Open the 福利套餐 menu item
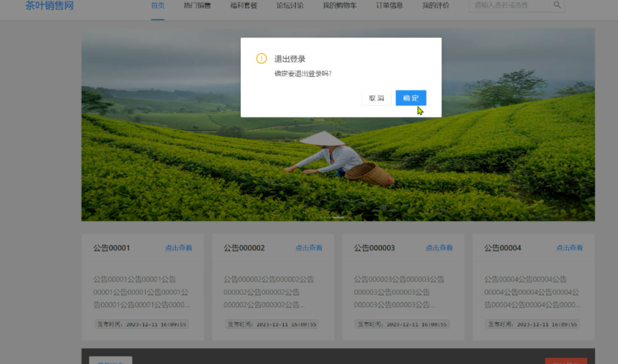 (244, 6)
